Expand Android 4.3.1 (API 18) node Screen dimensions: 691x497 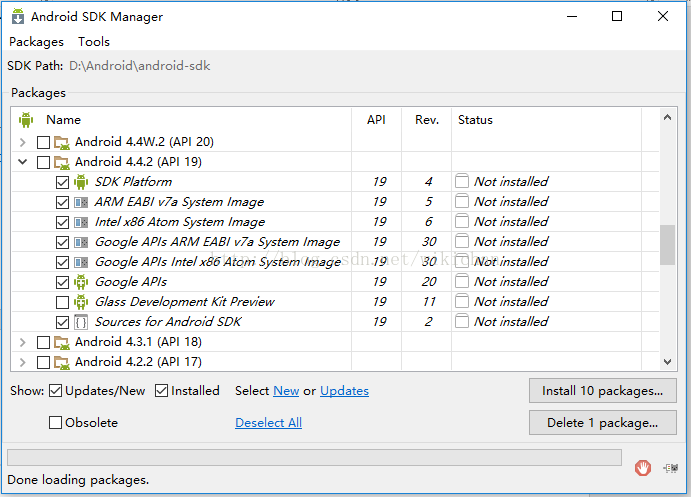(x=23, y=342)
